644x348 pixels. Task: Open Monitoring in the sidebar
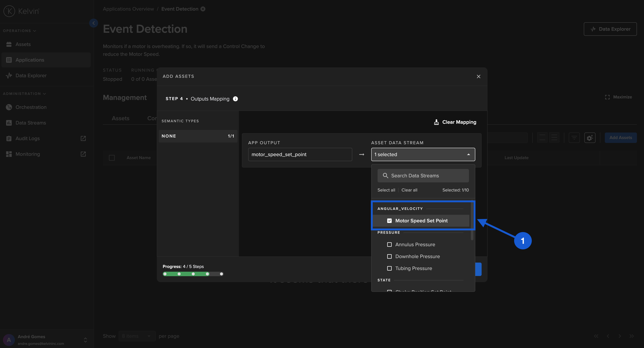coord(27,154)
